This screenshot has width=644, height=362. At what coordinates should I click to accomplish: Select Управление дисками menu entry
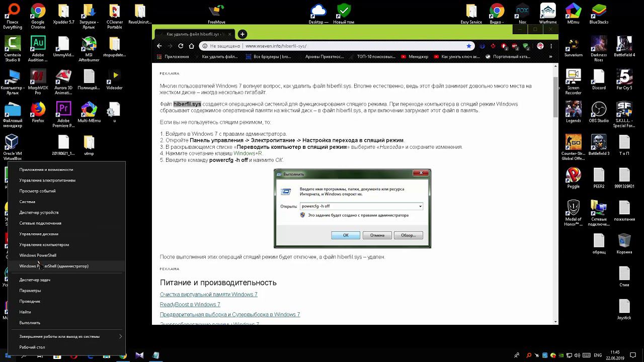pos(66,234)
